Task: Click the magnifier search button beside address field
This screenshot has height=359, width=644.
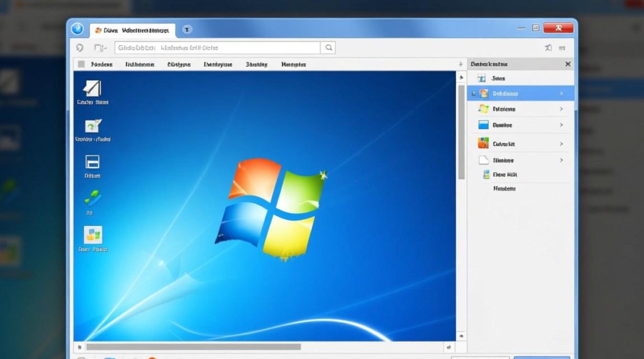Action: 329,47
